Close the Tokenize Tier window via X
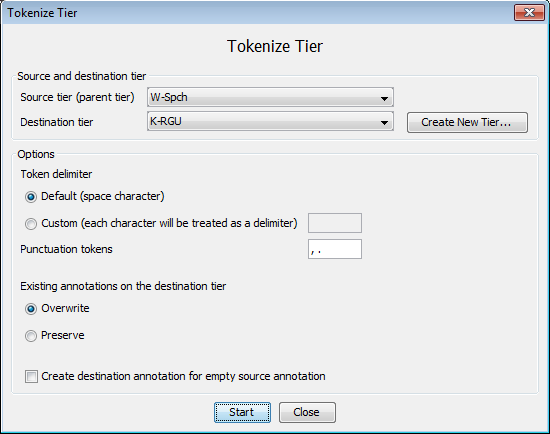The image size is (550, 434). pos(529,13)
